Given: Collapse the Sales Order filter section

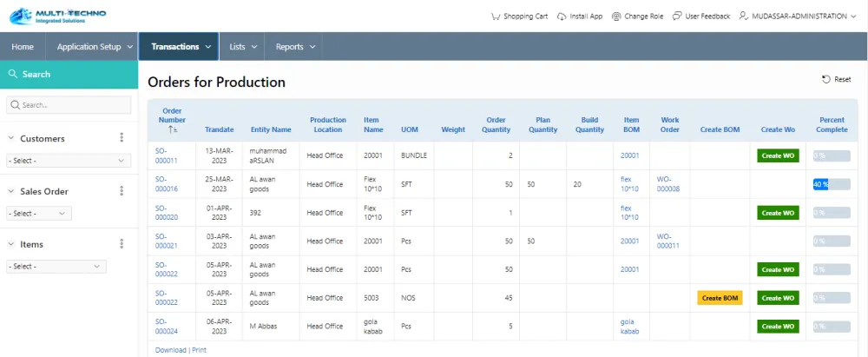Looking at the screenshot, I should 11,191.
